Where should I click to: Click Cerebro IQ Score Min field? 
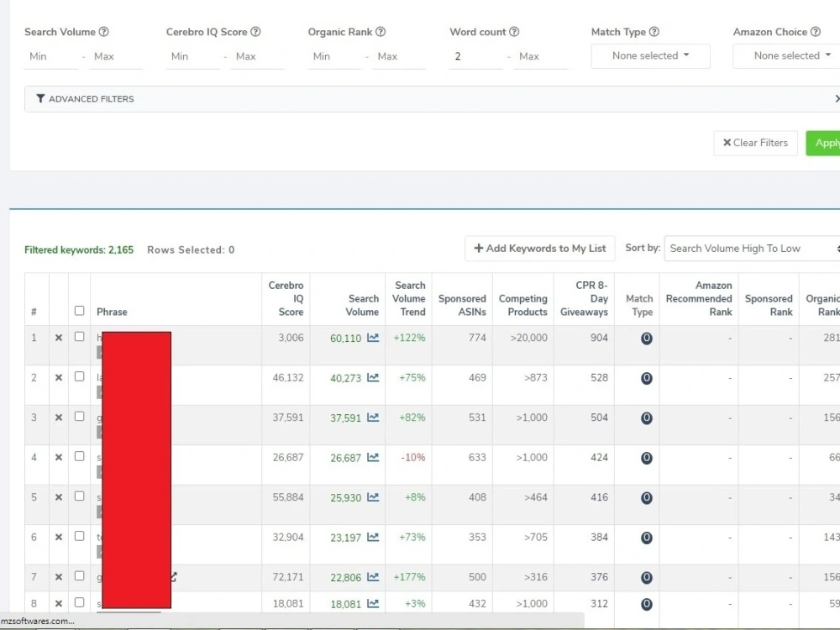coord(193,56)
